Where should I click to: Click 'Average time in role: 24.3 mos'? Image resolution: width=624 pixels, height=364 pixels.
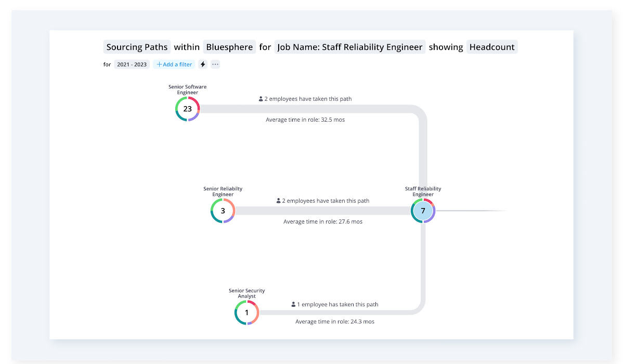coord(335,322)
